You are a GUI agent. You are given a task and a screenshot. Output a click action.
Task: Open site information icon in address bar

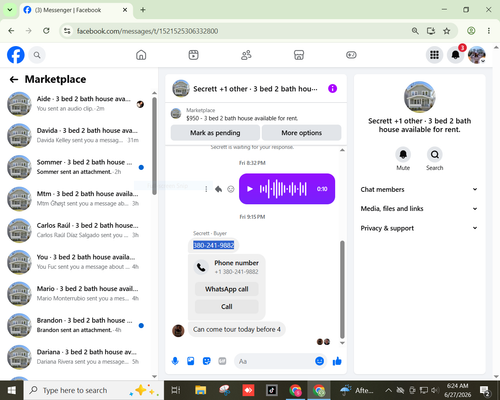[x=67, y=31]
